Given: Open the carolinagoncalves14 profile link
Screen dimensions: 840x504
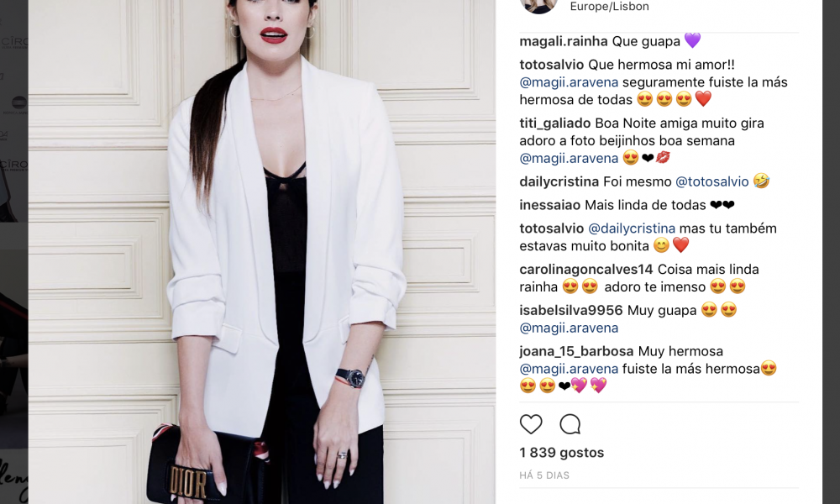Looking at the screenshot, I should (586, 270).
